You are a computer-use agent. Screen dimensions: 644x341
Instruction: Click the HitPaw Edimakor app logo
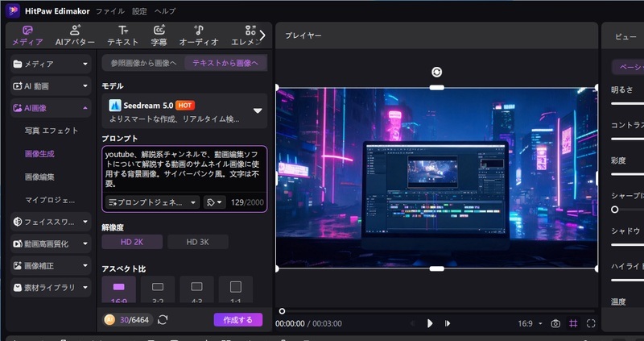coord(13,10)
